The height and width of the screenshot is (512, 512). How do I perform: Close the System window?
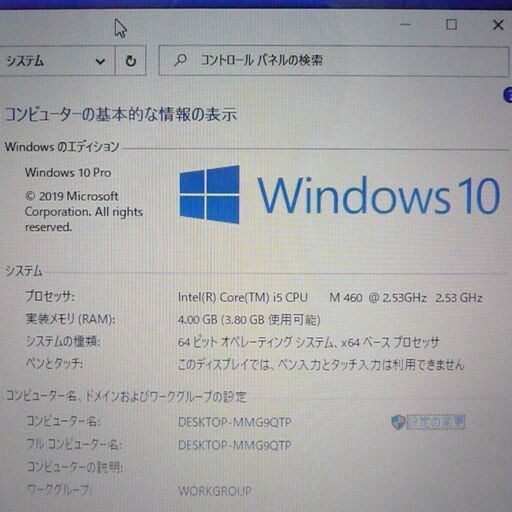tap(498, 25)
